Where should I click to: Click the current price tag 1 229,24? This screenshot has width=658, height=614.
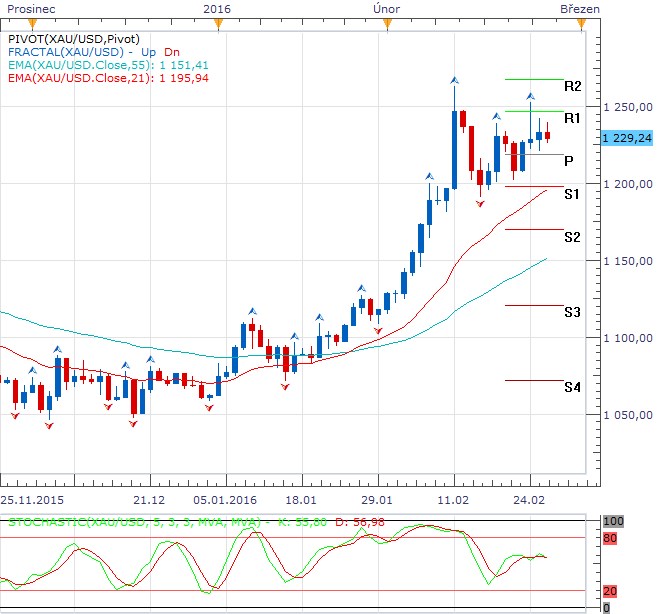(x=627, y=138)
